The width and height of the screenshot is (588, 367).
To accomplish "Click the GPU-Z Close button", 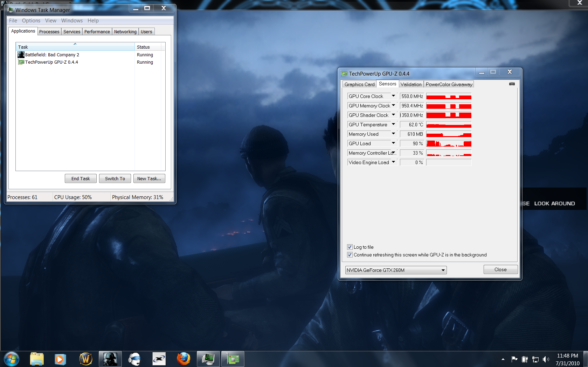I will pos(500,269).
